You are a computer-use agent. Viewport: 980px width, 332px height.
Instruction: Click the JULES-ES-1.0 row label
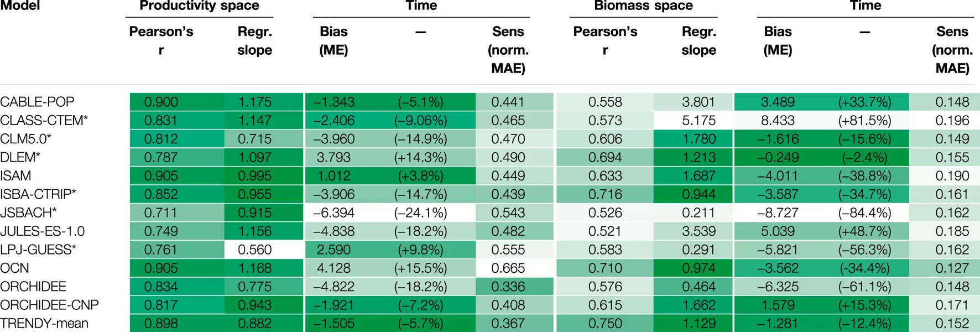tap(43, 231)
